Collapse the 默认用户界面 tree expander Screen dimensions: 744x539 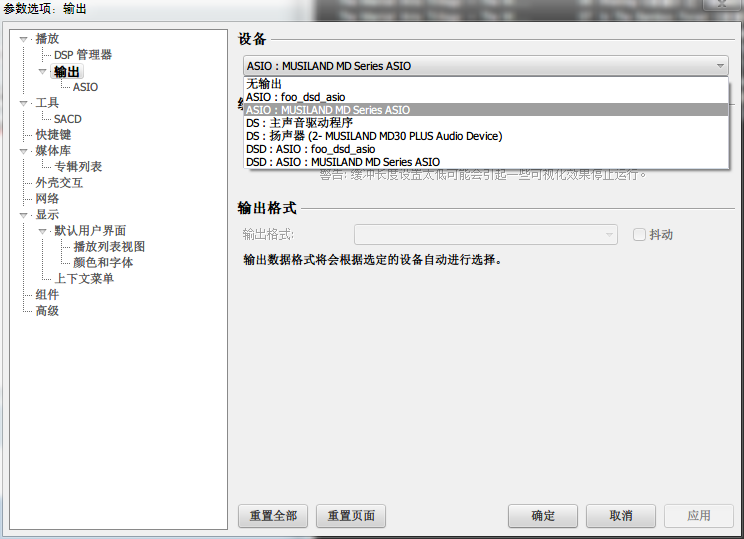point(43,231)
